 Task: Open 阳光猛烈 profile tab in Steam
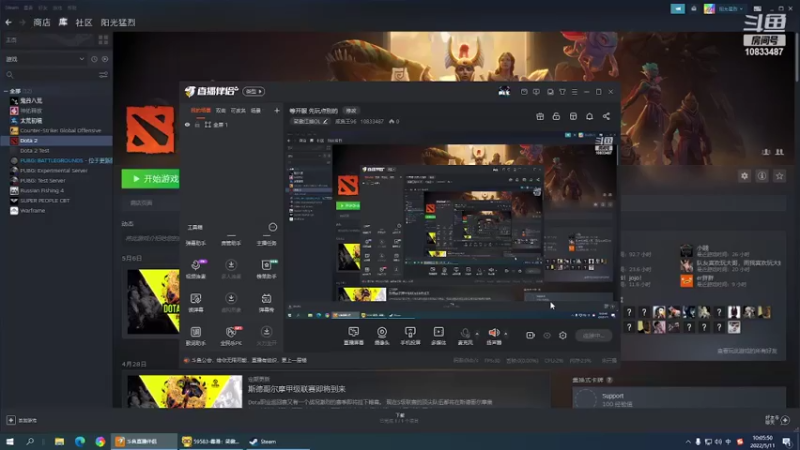118,22
